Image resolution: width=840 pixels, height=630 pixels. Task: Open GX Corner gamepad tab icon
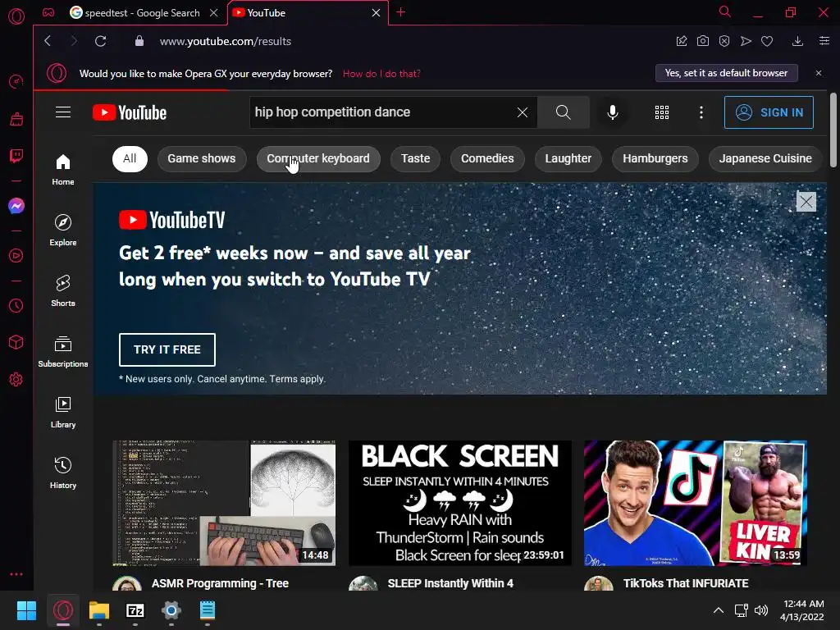click(x=48, y=13)
